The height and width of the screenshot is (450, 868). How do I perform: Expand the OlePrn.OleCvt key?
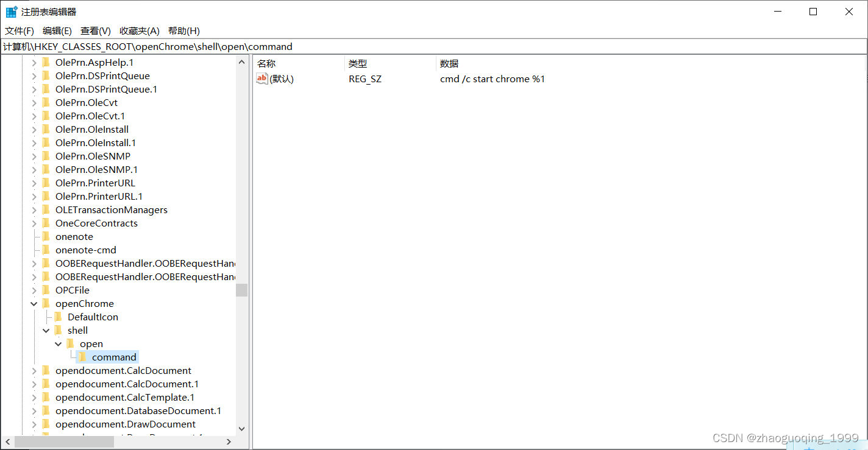pyautogui.click(x=34, y=102)
